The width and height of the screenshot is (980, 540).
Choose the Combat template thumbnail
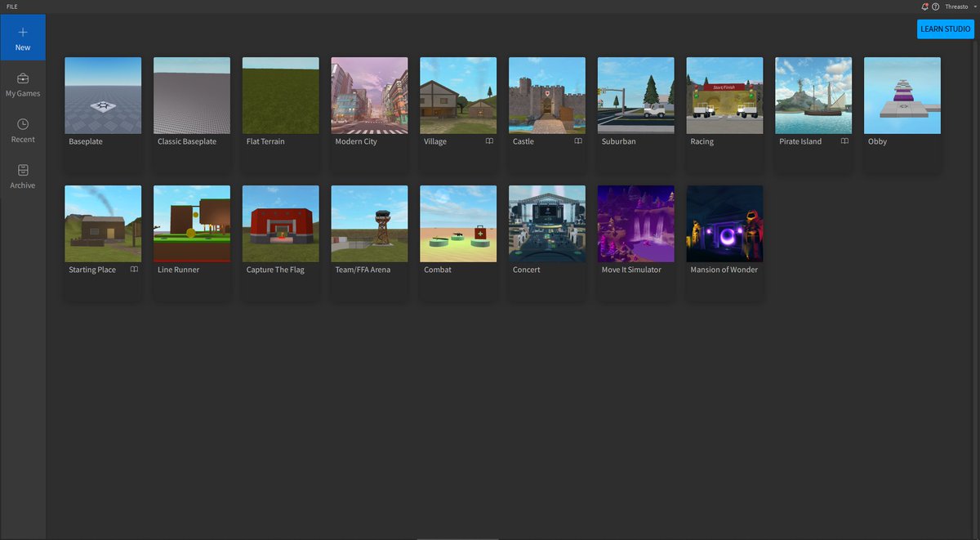tap(458, 224)
